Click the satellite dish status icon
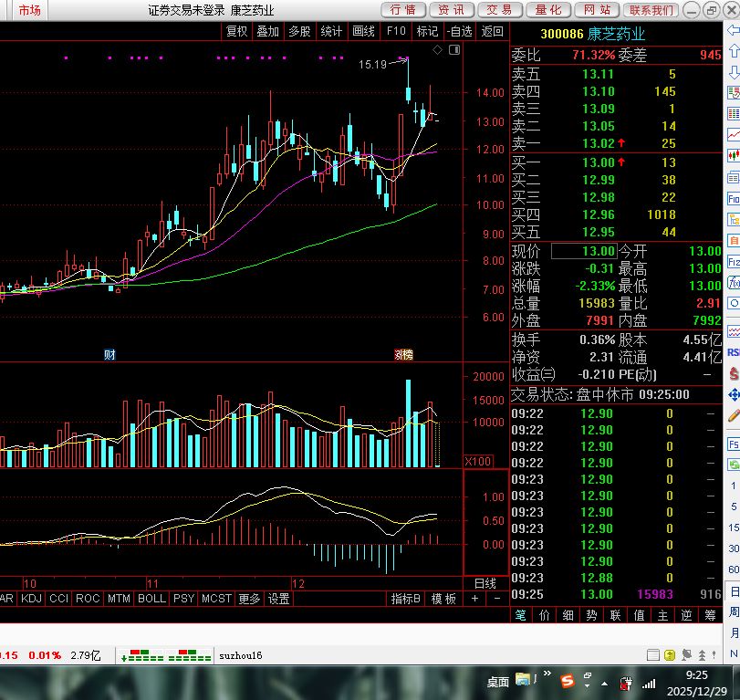 point(687,654)
